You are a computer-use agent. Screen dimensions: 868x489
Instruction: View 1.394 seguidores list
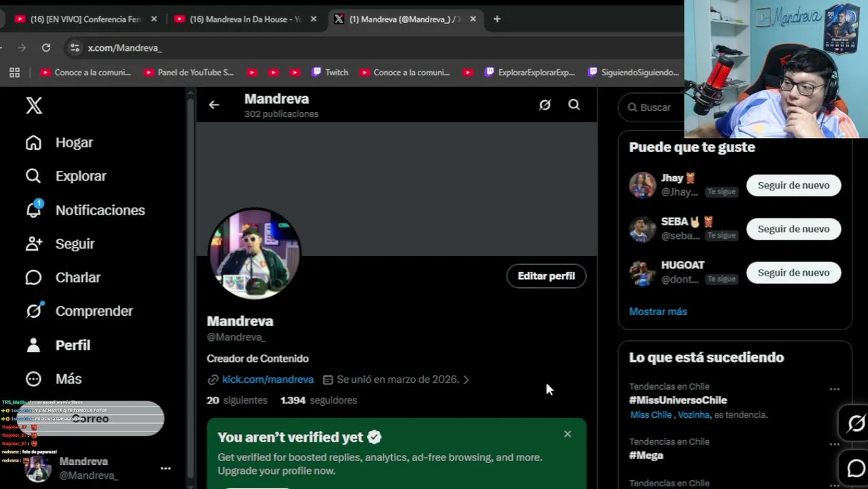pos(319,400)
